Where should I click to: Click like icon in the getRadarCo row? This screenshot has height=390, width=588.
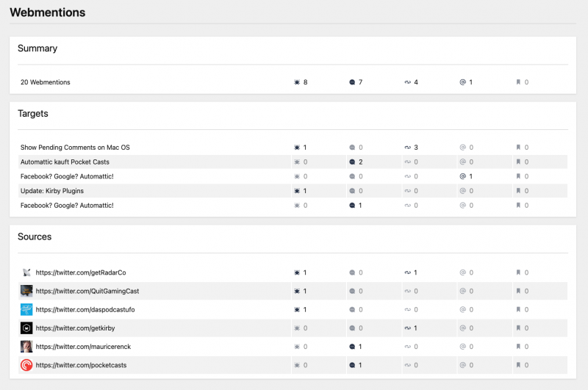297,272
